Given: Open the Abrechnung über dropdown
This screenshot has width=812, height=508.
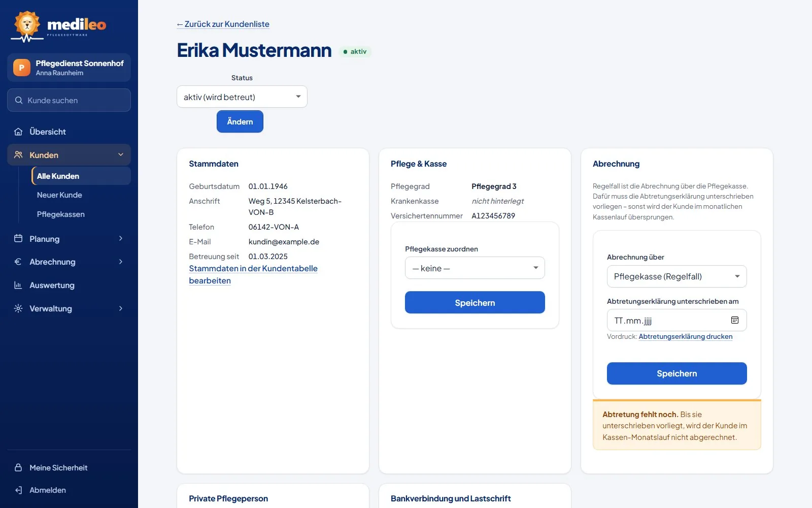Looking at the screenshot, I should click(x=676, y=276).
